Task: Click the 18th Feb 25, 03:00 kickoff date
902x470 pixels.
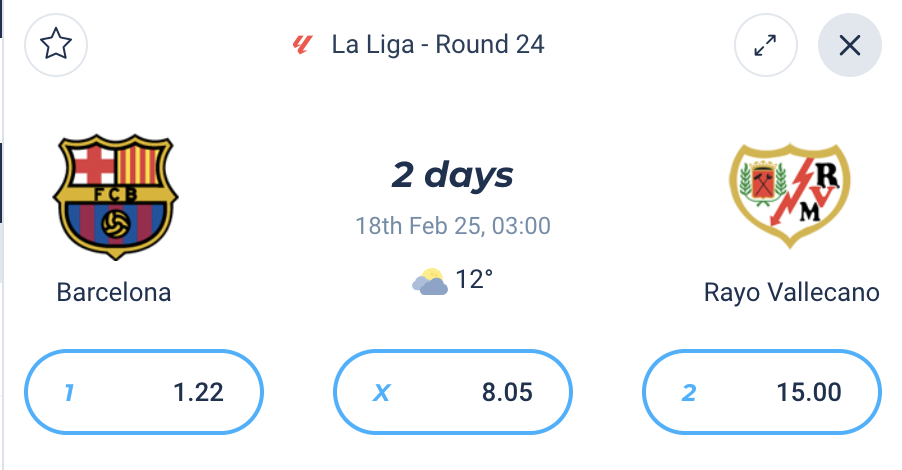Action: (x=452, y=225)
